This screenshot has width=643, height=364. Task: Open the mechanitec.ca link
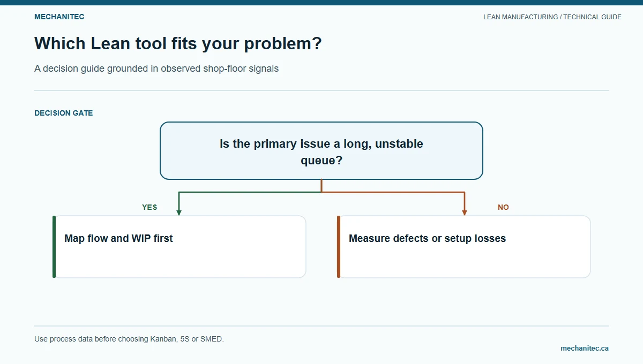pos(585,348)
